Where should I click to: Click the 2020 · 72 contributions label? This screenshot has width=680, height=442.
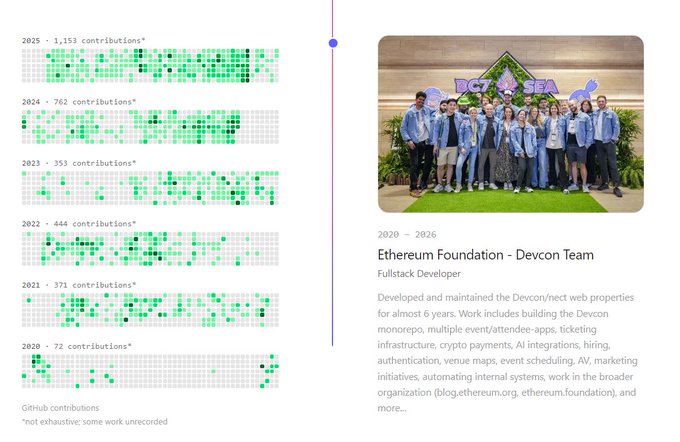[76, 346]
